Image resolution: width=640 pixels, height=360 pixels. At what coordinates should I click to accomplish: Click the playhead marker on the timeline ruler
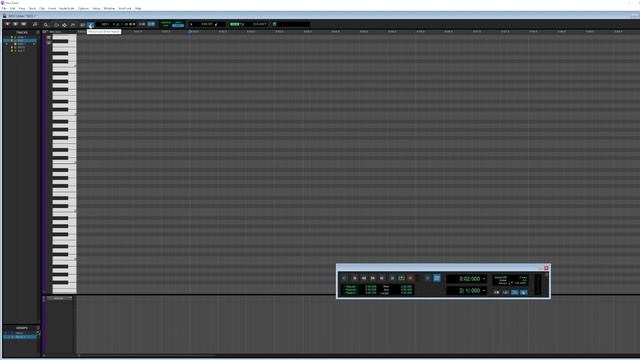point(190,31)
